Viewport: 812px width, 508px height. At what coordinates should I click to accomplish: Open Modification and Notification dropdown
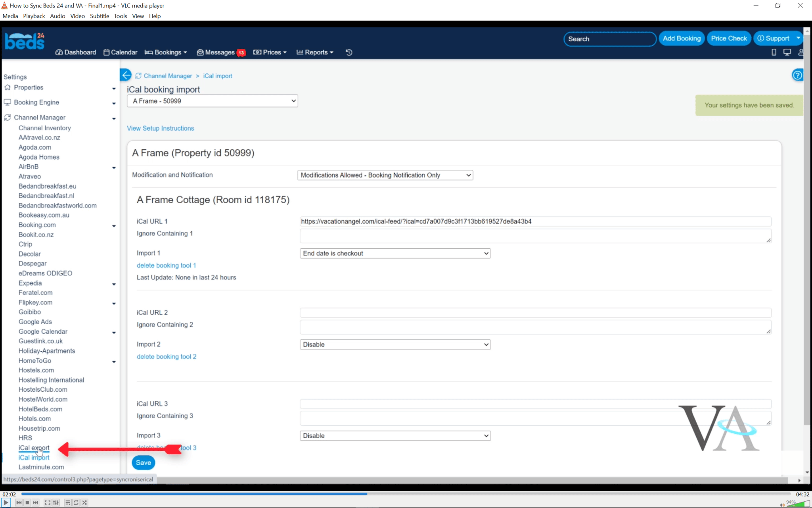click(x=385, y=175)
